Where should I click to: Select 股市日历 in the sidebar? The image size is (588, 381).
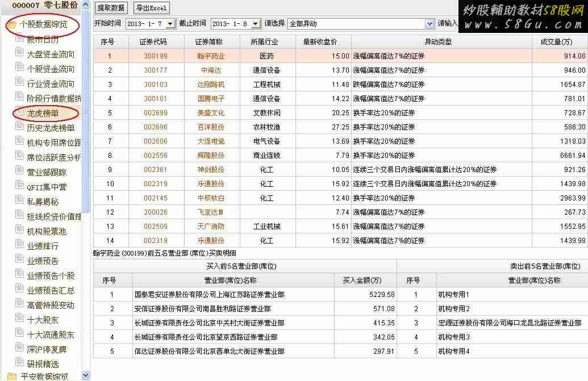tap(43, 39)
